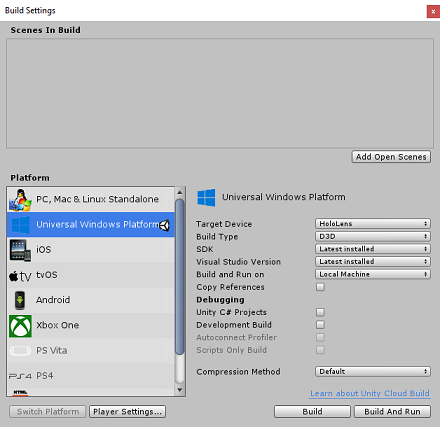This screenshot has height=427, width=440.
Task: Click the Add Open Scenes button
Action: coord(391,157)
